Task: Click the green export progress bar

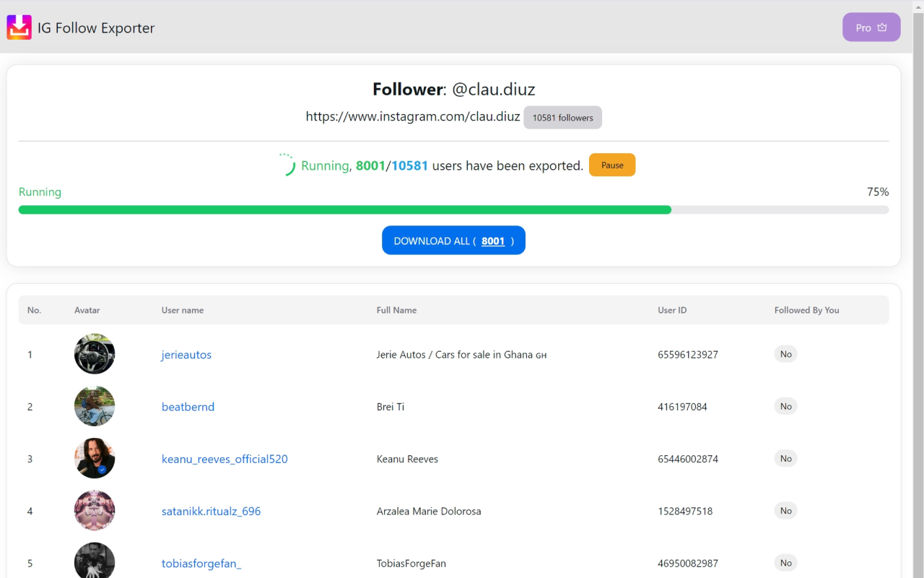Action: click(344, 210)
